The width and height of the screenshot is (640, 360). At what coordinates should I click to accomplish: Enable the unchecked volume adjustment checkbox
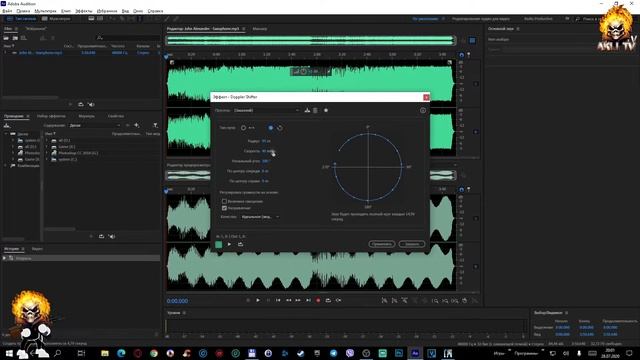click(224, 201)
